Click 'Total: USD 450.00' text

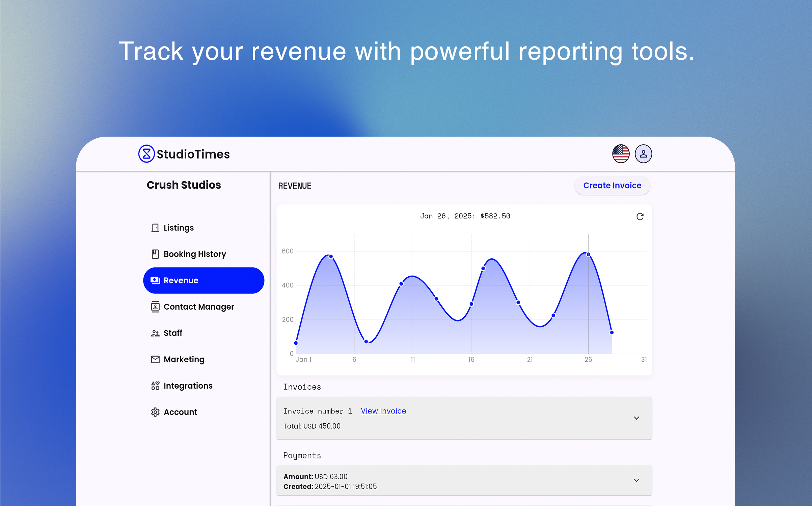pos(312,426)
